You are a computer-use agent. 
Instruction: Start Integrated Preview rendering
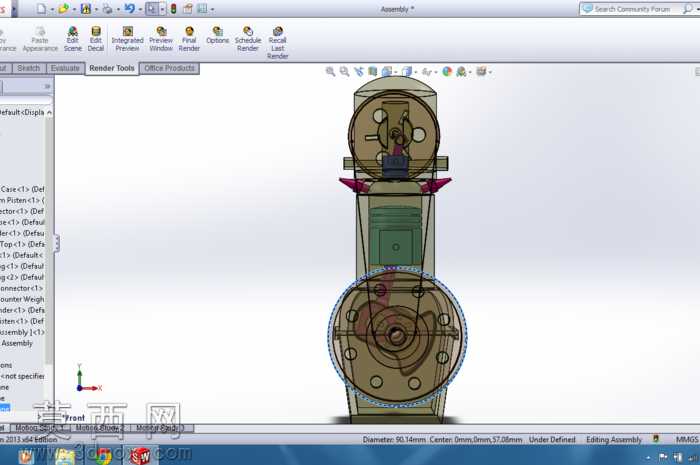[127, 39]
